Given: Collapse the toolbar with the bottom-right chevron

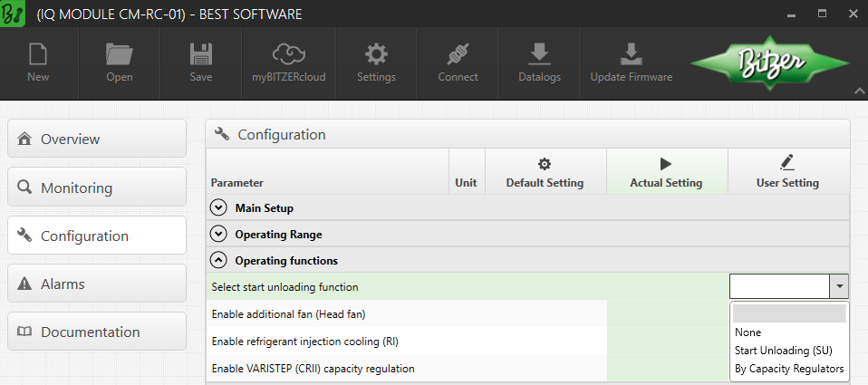Looking at the screenshot, I should [x=859, y=91].
